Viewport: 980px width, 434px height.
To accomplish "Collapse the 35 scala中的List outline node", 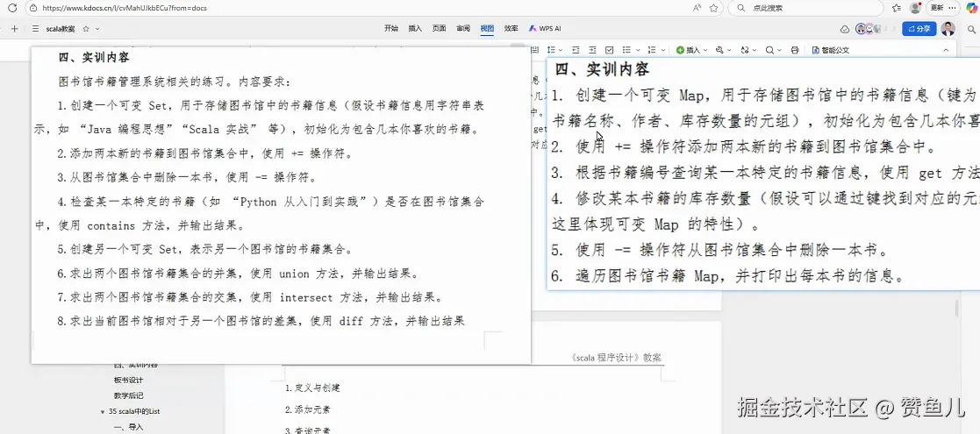I will tap(103, 412).
